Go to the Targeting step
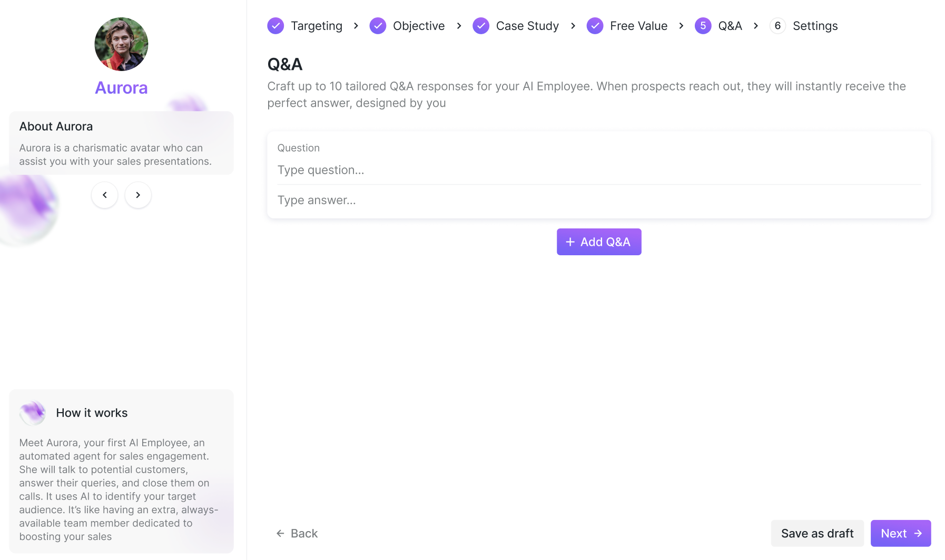This screenshot has width=945, height=560. tap(316, 26)
